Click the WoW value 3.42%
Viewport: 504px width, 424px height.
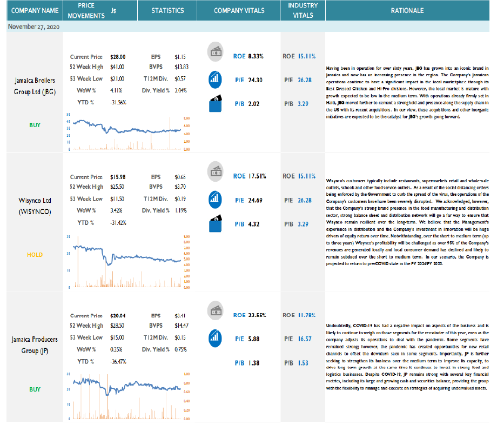pyautogui.click(x=116, y=211)
